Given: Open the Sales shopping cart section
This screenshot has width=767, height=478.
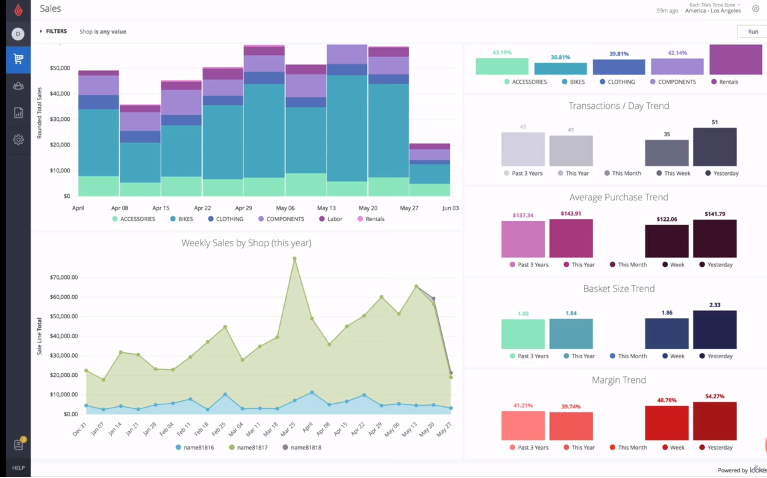Looking at the screenshot, I should click(17, 59).
